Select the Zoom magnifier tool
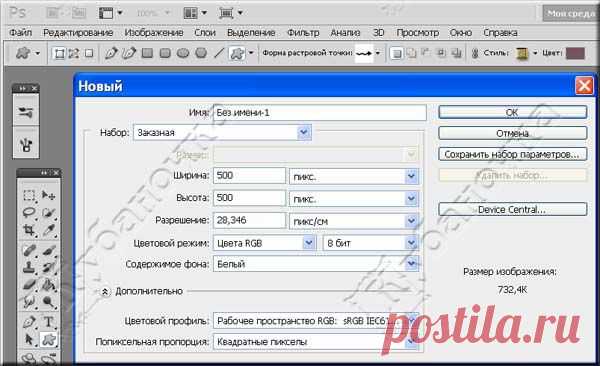This screenshot has height=366, width=600. pos(49,302)
